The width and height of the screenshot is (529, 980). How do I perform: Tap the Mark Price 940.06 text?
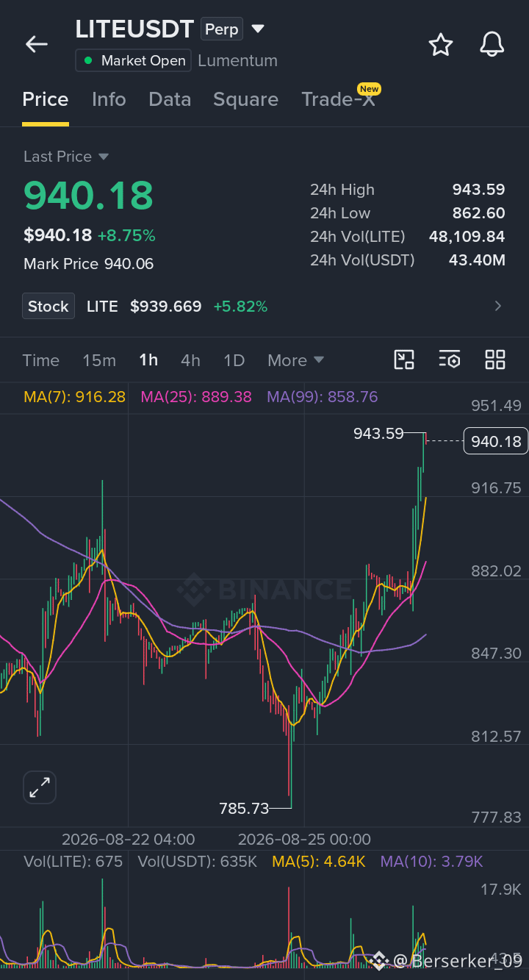pyautogui.click(x=89, y=264)
